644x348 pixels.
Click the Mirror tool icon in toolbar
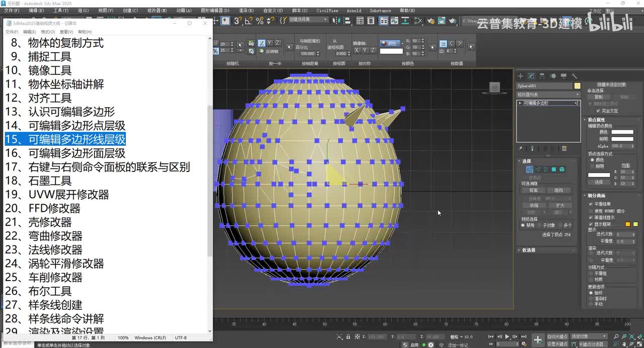coord(337,21)
